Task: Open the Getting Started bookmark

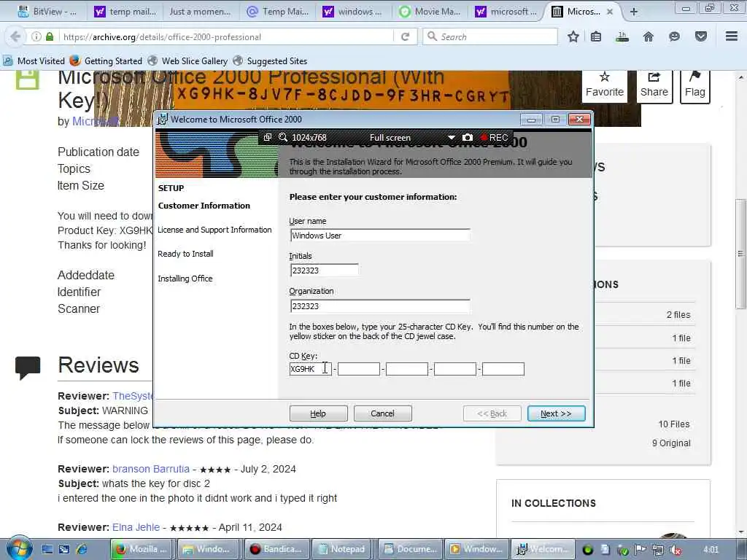Action: coord(106,61)
